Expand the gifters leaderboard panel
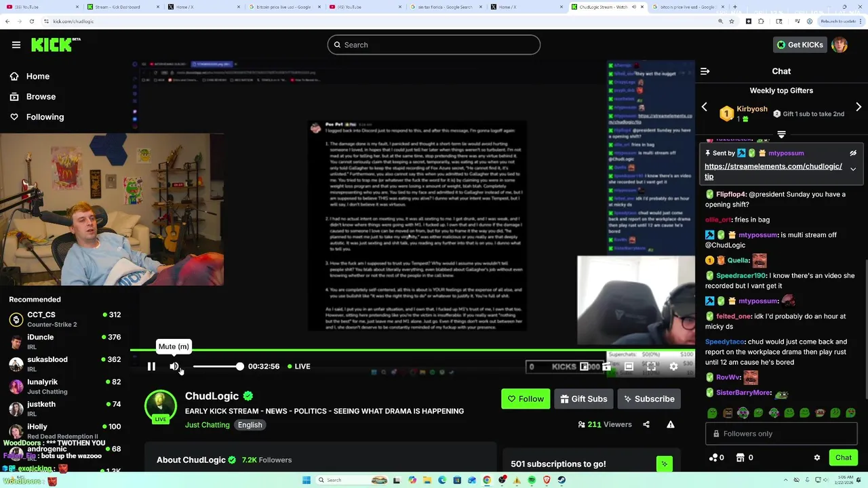The image size is (868, 488). point(781,134)
